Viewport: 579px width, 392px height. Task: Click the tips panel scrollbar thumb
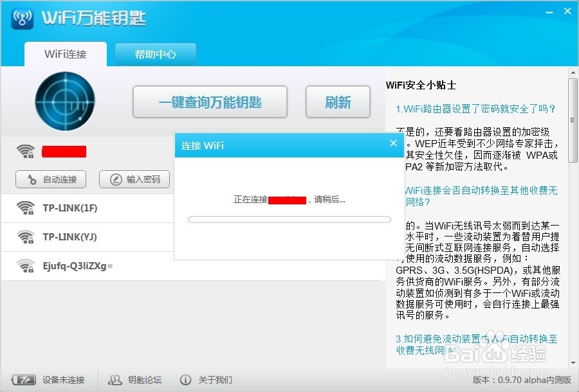[x=573, y=120]
